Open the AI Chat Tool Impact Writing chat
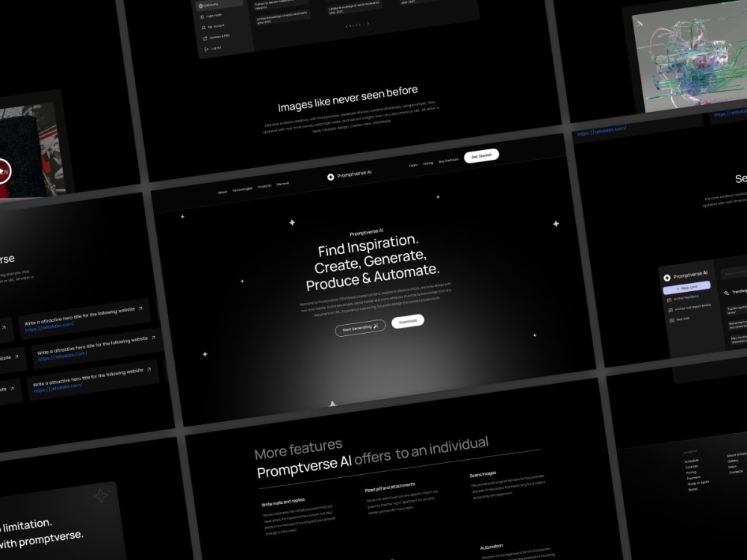This screenshot has width=747, height=560. (x=692, y=307)
